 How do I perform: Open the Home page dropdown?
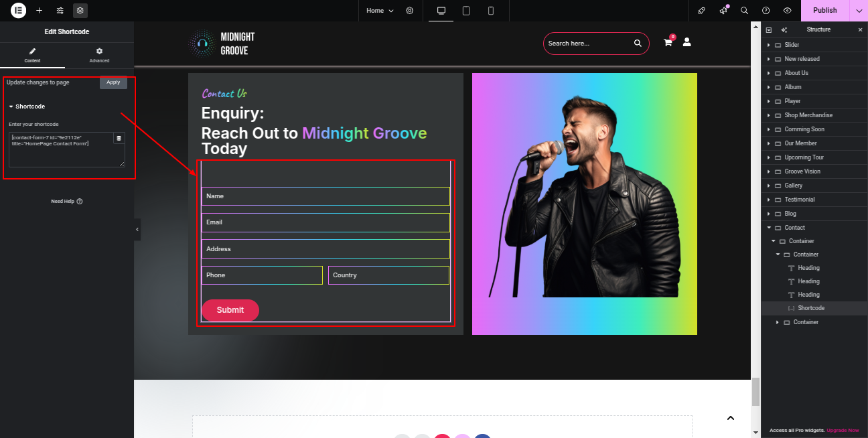click(x=380, y=11)
